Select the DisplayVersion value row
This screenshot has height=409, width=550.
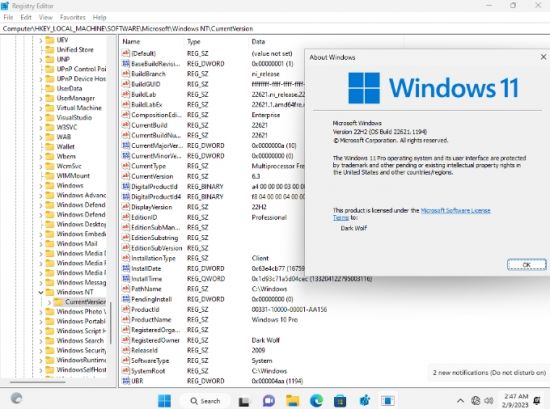coord(213,207)
